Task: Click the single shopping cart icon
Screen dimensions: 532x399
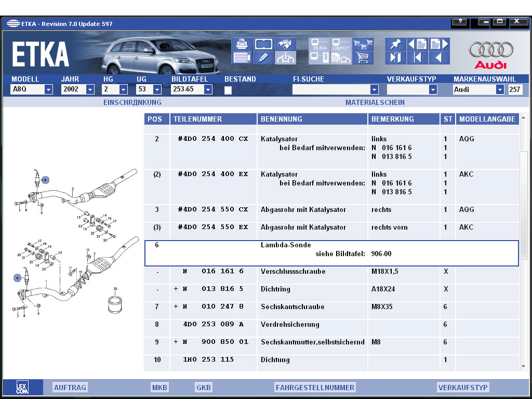Action: click(x=363, y=58)
